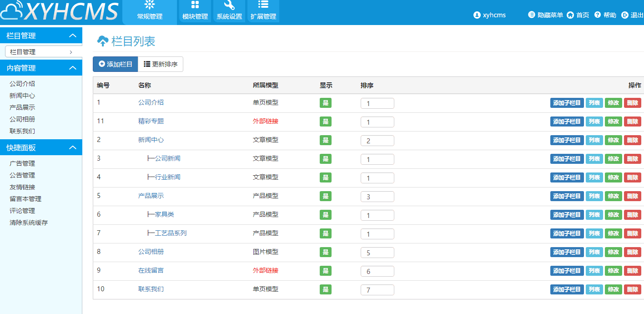Click 更新排序 to save ordering

click(161, 64)
